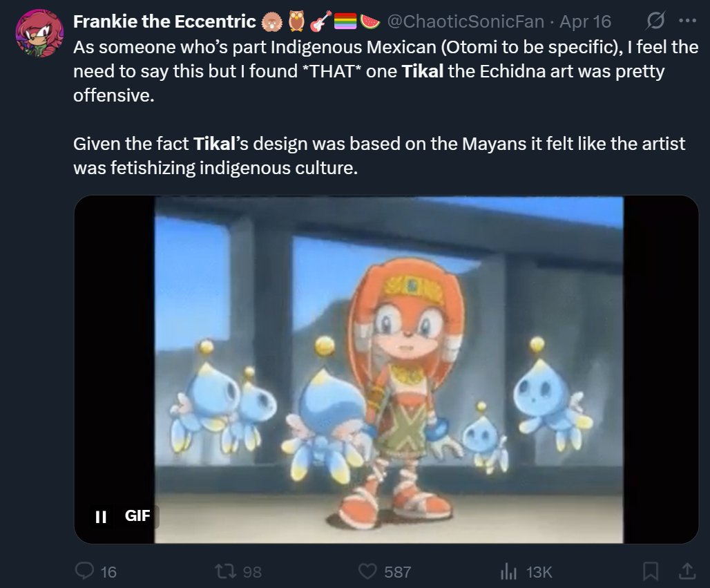This screenshot has height=588, width=710.
Task: Like the tweet with the heart icon
Action: [x=368, y=571]
